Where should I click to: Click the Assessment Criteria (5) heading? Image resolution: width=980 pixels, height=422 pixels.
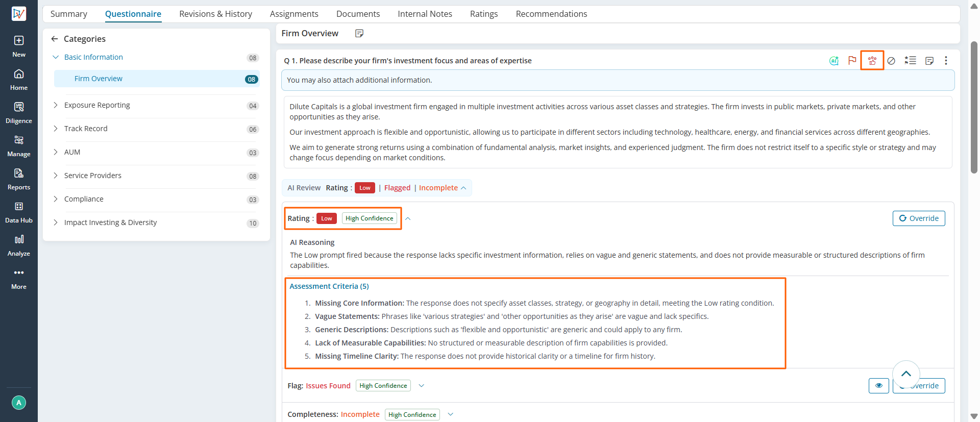(x=329, y=286)
